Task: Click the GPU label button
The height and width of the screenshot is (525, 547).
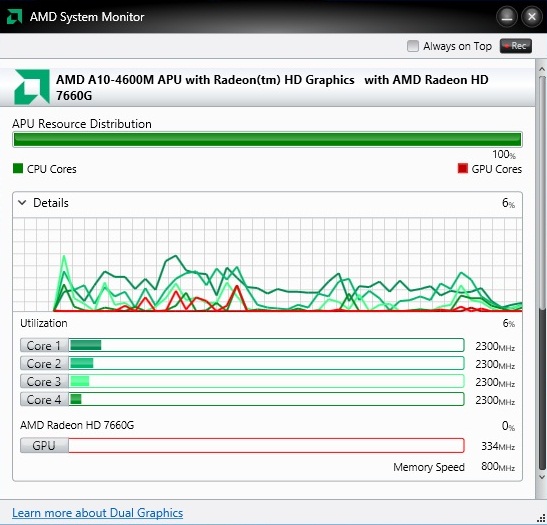Action: 44,446
